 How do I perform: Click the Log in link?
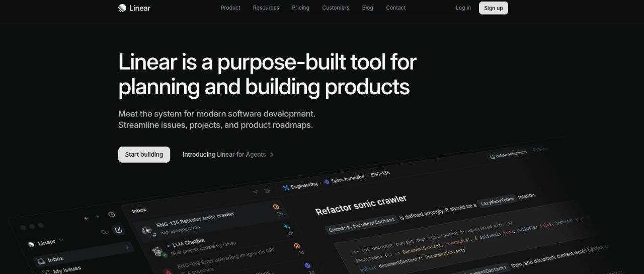463,8
